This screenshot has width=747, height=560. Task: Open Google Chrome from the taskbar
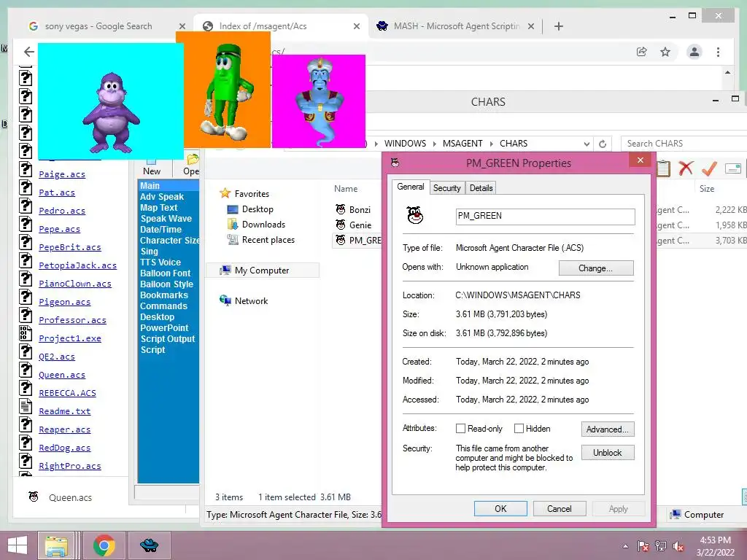[104, 545]
